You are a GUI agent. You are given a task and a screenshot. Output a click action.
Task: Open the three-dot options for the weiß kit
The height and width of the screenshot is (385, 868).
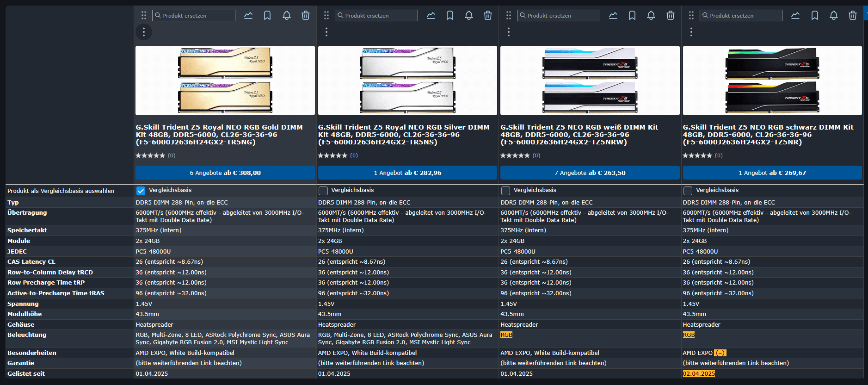509,32
